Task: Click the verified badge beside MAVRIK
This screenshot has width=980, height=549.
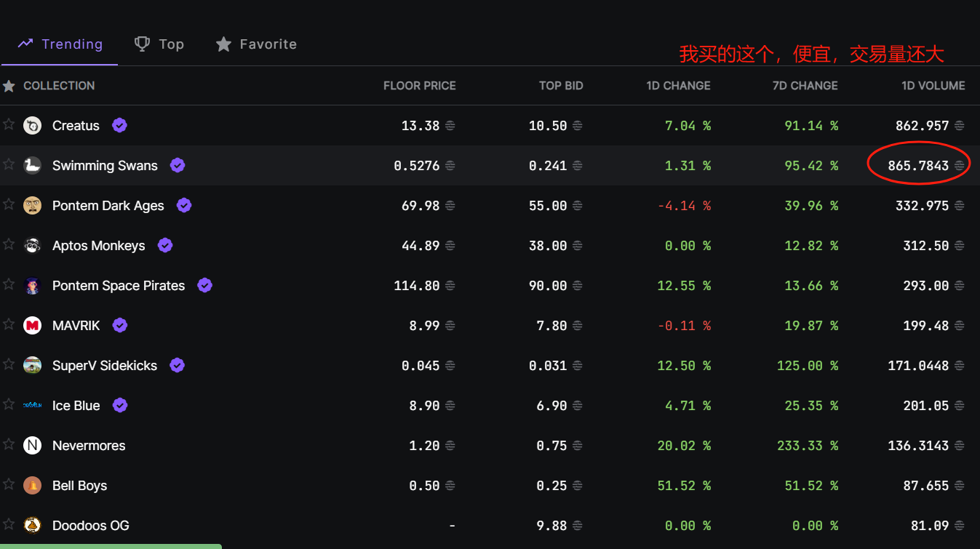Action: click(120, 325)
